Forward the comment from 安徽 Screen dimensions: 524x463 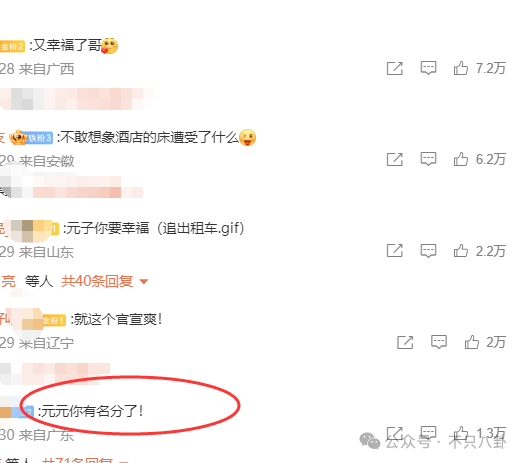point(395,159)
